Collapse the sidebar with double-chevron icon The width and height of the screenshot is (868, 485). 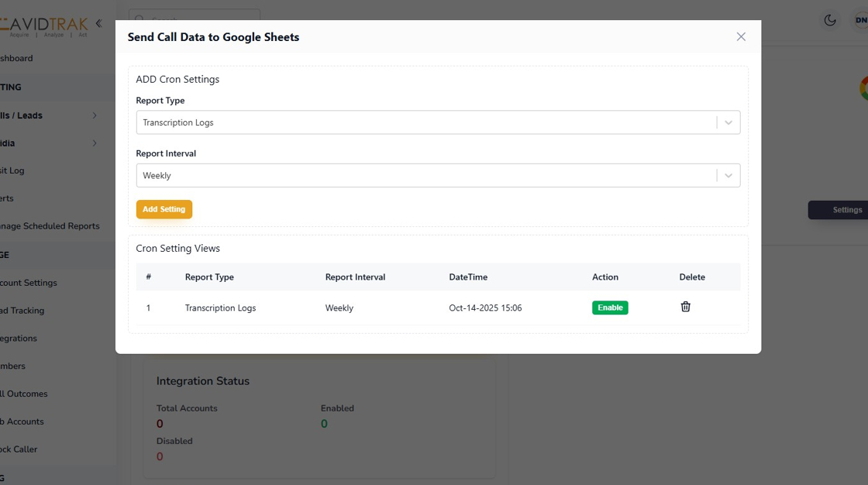pos(98,23)
